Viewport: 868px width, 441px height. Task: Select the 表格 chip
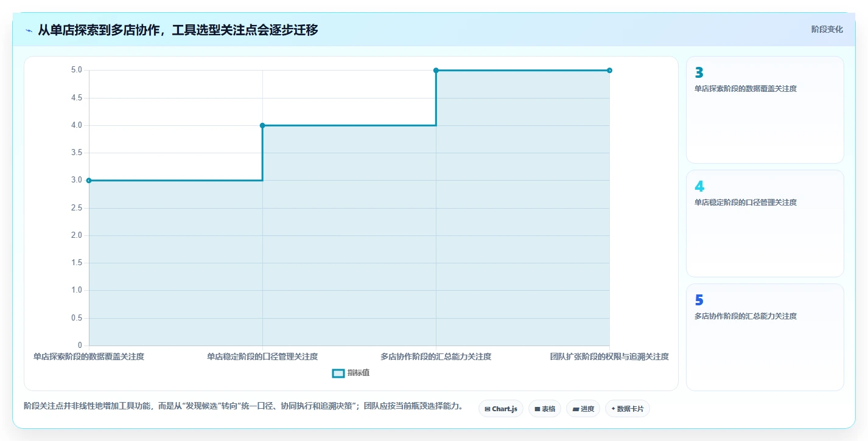tap(545, 409)
